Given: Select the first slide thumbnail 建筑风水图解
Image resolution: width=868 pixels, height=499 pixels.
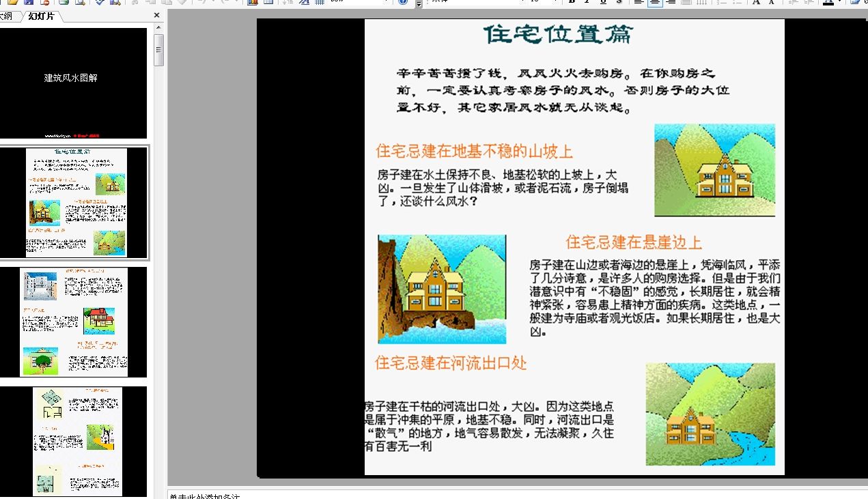Looking at the screenshot, I should click(x=74, y=82).
